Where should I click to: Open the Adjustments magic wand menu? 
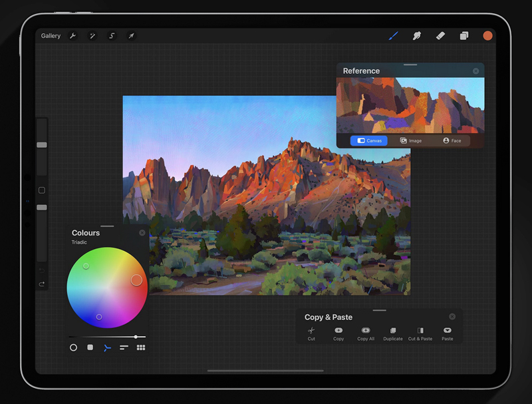point(92,36)
